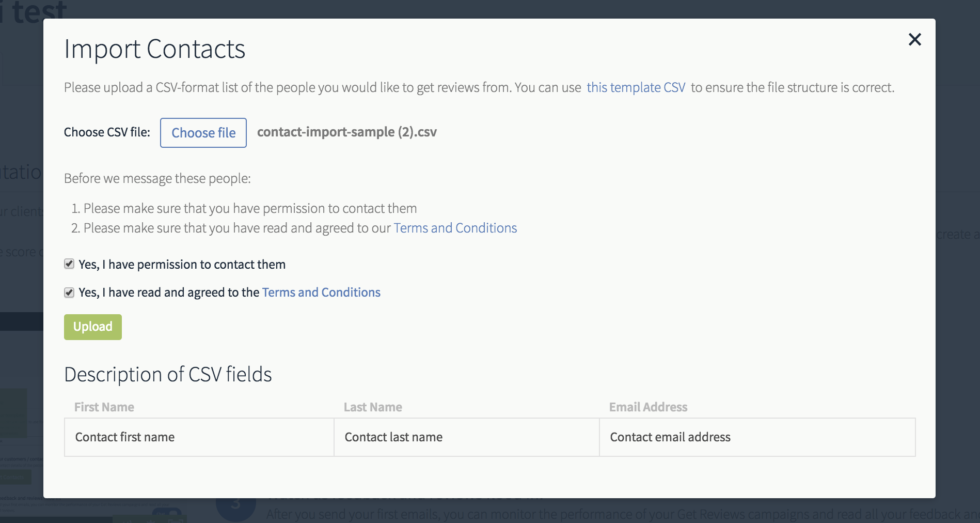980x523 pixels.
Task: Select the Contact email address cell
Action: pyautogui.click(x=757, y=437)
